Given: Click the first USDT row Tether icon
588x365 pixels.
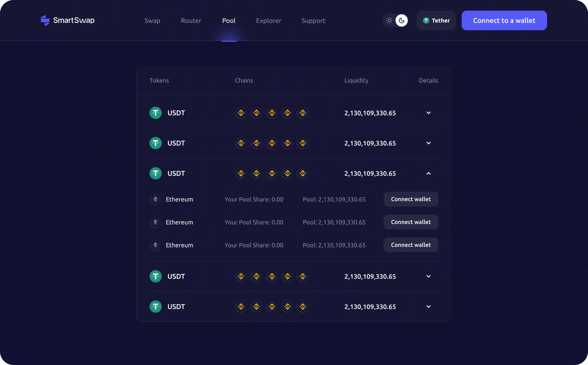Looking at the screenshot, I should click(x=156, y=113).
